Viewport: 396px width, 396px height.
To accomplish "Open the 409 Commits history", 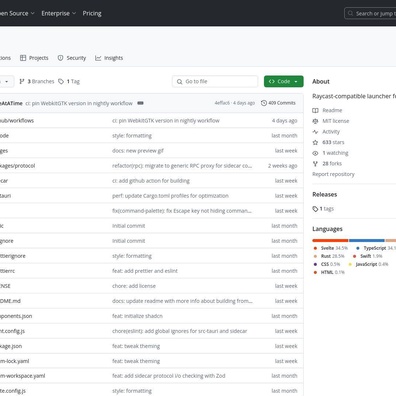I will [x=278, y=103].
